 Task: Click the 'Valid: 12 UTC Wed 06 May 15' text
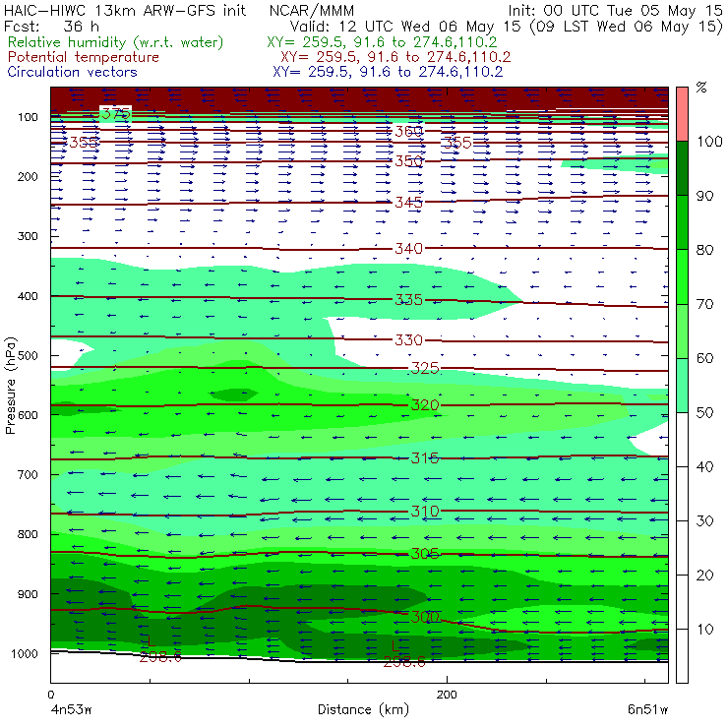[x=407, y=26]
